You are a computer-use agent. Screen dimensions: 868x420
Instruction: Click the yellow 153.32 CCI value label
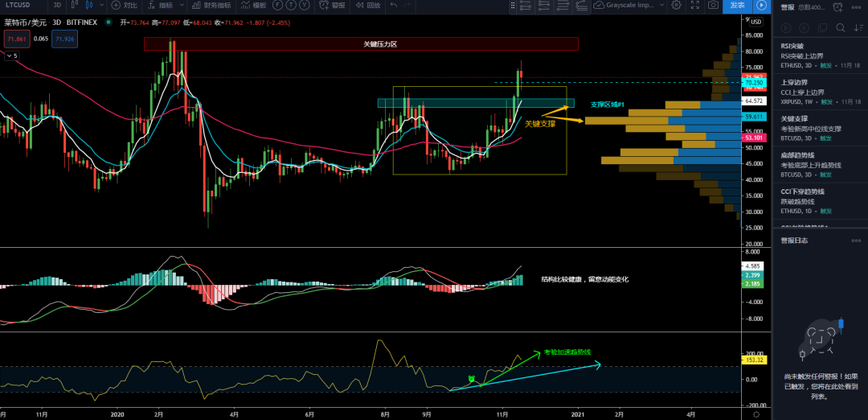coord(754,360)
